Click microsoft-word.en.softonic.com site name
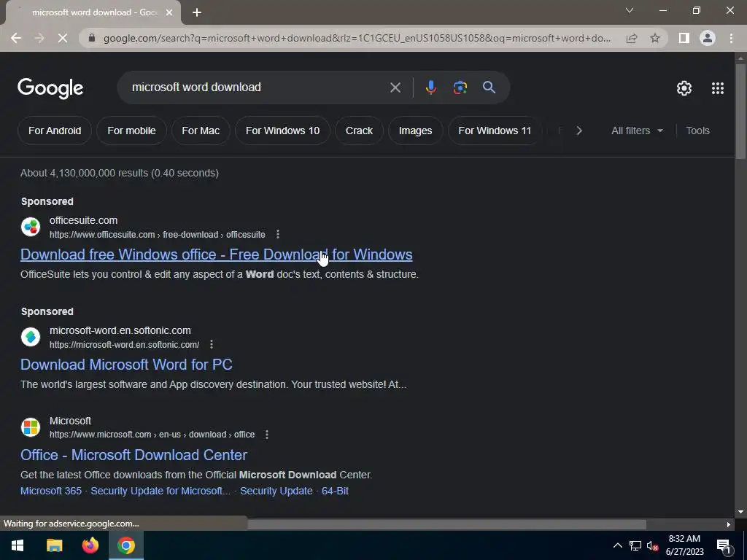Viewport: 747px width, 560px height. [120, 330]
